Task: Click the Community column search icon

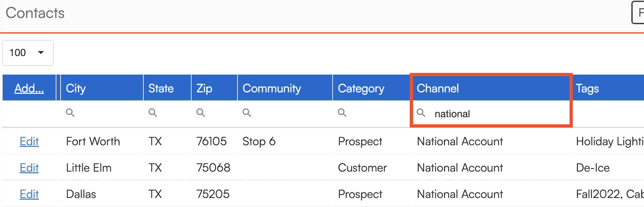Action: point(247,113)
